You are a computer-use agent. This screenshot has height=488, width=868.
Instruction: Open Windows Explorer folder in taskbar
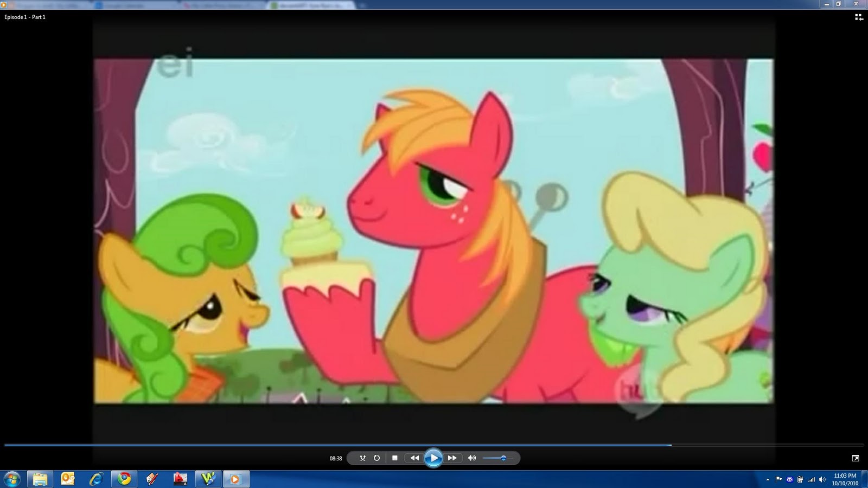[40, 479]
